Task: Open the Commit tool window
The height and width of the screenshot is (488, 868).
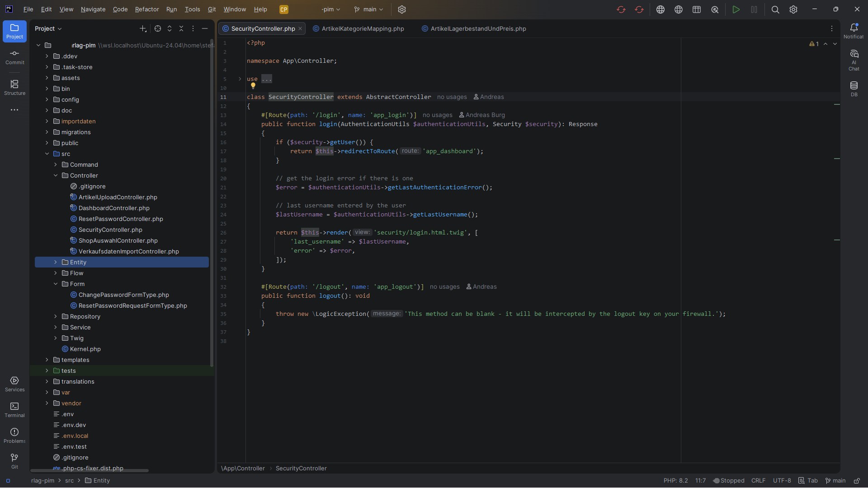Action: [x=14, y=57]
